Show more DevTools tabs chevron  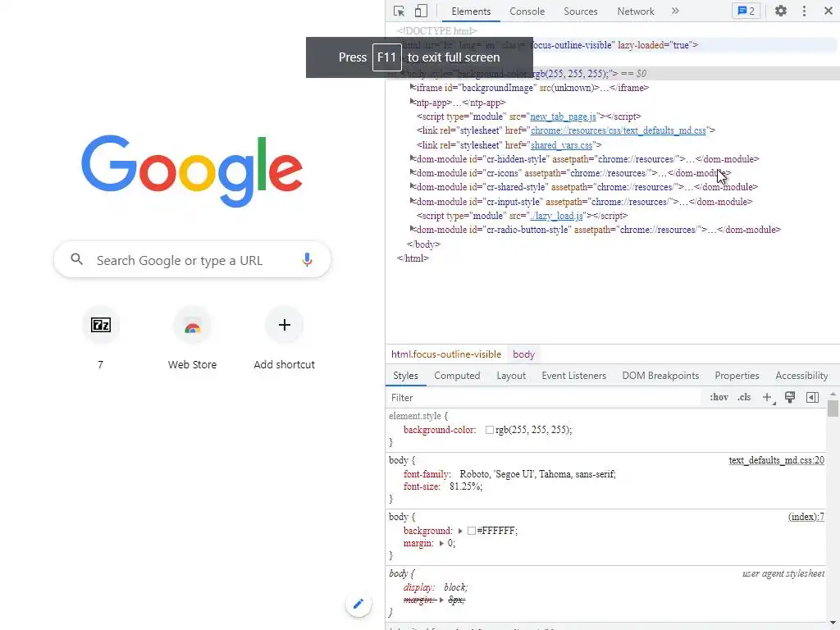point(675,11)
